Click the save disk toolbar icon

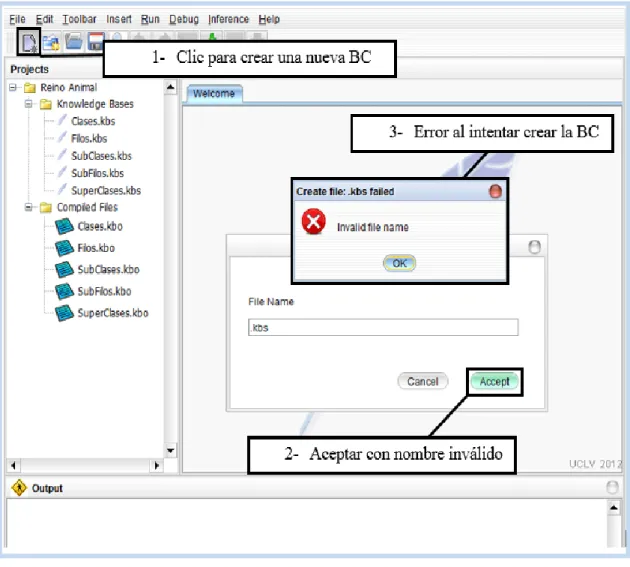click(x=96, y=41)
